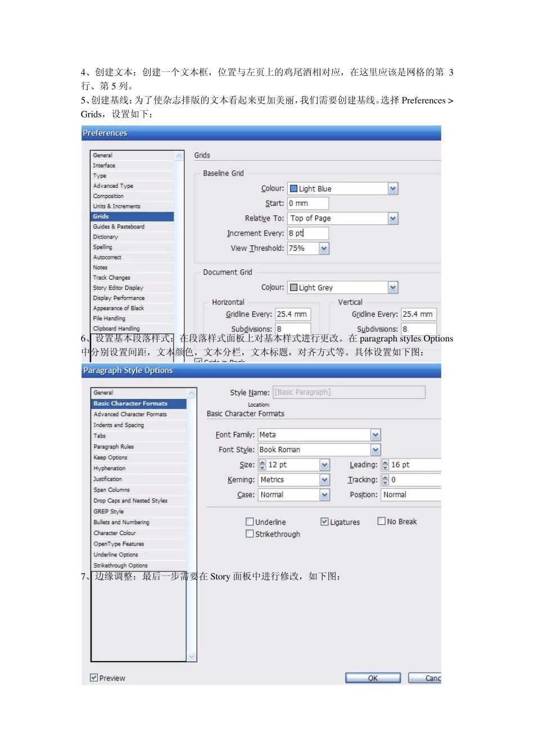Viewport: 534px width, 756px height.
Task: Choose Guides & Pasteboard in Preferences
Action: click(x=132, y=227)
